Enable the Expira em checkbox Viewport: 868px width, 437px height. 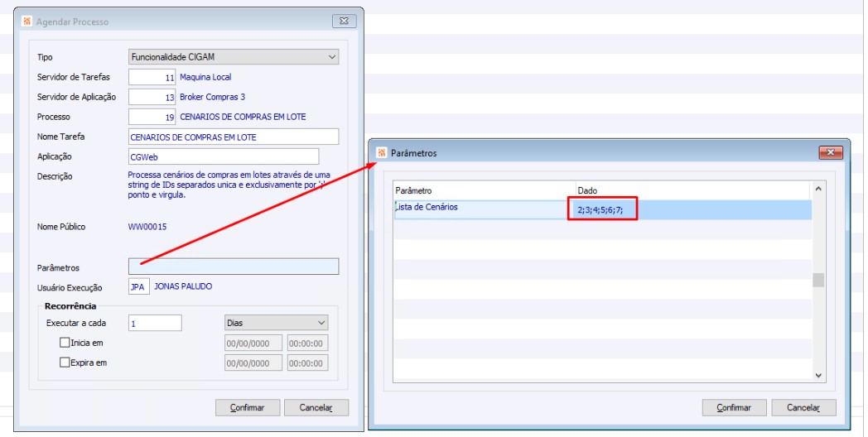coord(65,363)
